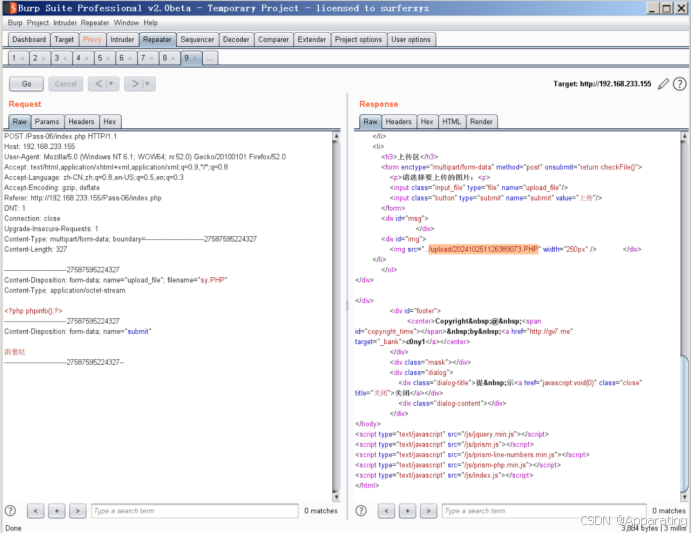Expand the history back dropdown arrow
This screenshot has width=692, height=534.
point(111,83)
